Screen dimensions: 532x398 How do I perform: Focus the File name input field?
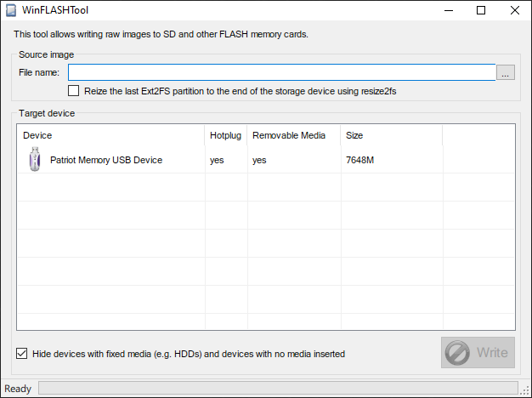pyautogui.click(x=281, y=72)
